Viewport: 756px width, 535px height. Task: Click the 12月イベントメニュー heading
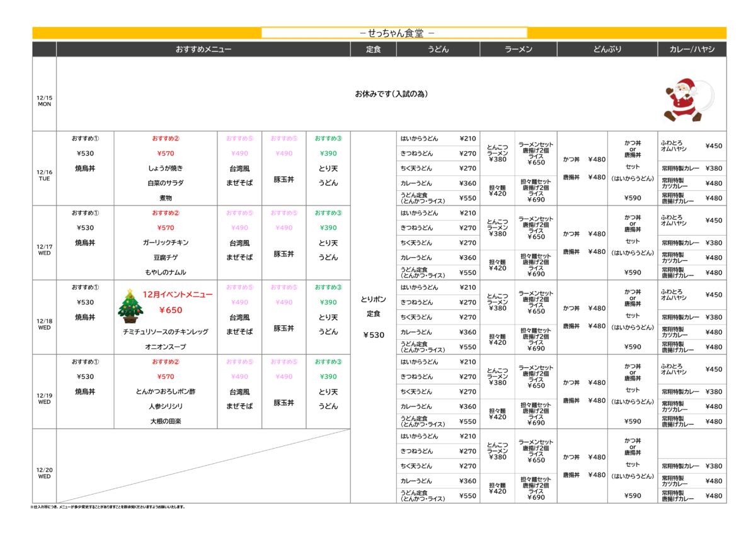[x=178, y=294]
